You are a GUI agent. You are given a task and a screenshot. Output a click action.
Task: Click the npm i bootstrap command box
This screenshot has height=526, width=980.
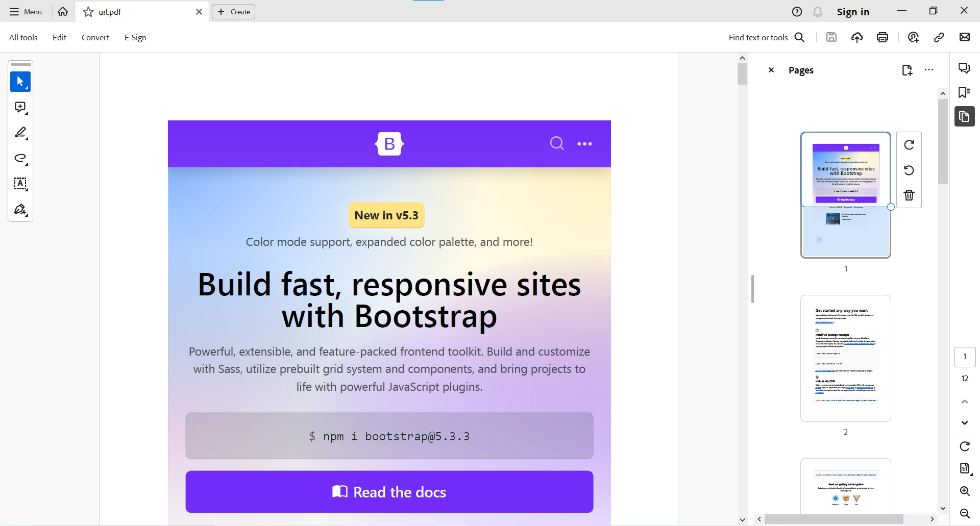coord(389,436)
